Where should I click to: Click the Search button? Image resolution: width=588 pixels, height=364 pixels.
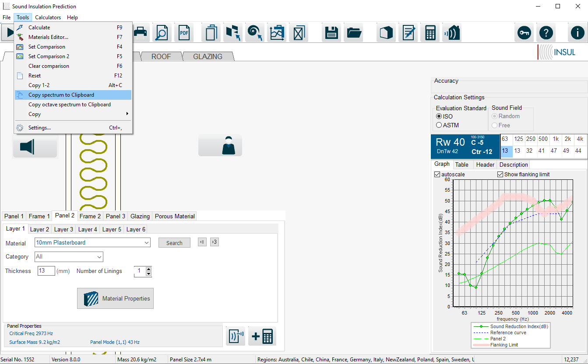[x=174, y=243]
